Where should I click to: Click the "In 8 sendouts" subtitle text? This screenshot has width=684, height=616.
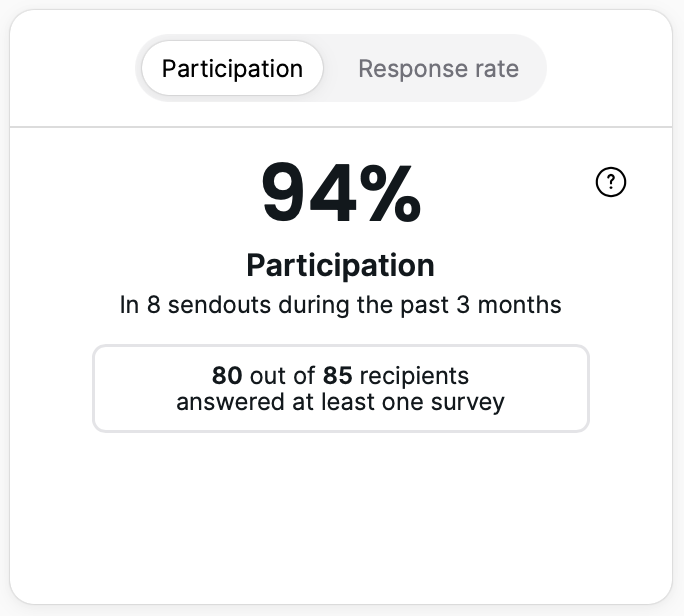click(x=340, y=305)
